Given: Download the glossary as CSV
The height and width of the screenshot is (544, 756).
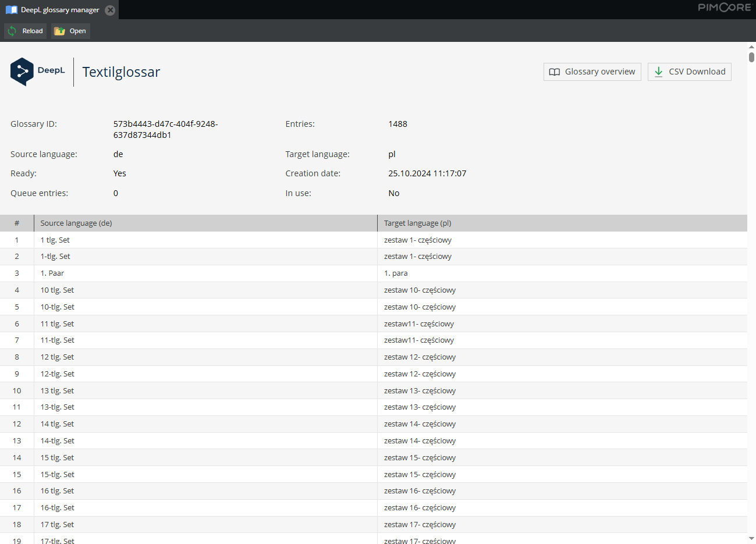Looking at the screenshot, I should click(689, 72).
